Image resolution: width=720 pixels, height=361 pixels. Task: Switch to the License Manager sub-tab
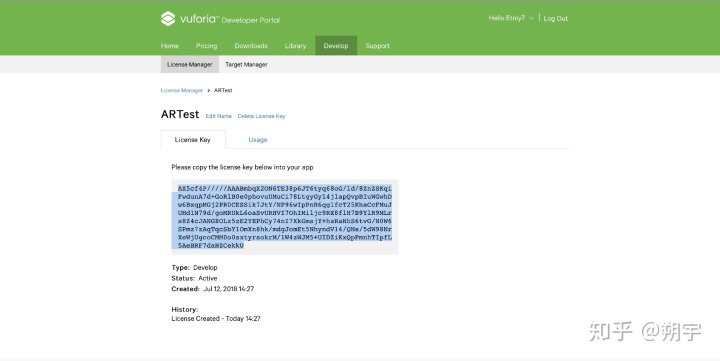[190, 64]
